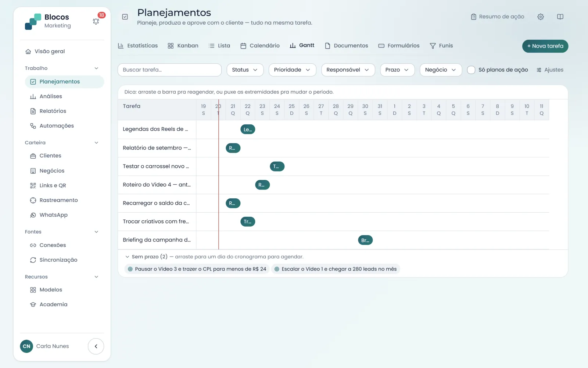
Task: Click the Buscar tarefa search field
Action: pyautogui.click(x=169, y=70)
